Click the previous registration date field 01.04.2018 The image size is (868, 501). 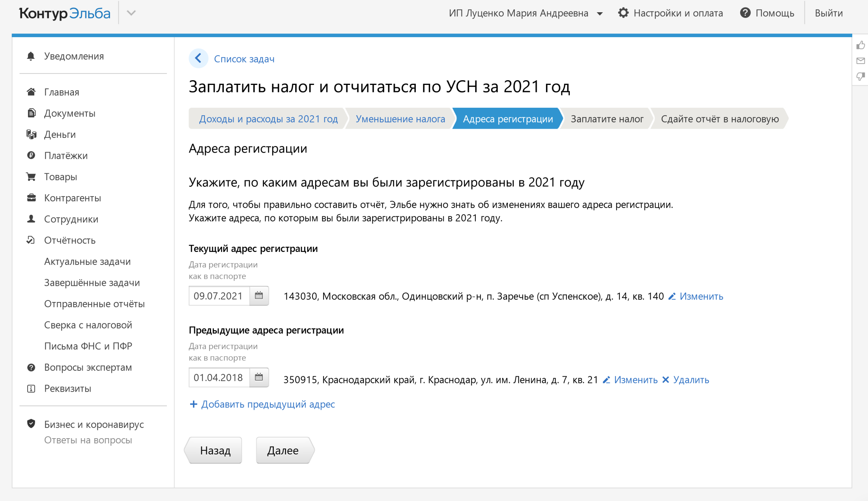pyautogui.click(x=219, y=377)
